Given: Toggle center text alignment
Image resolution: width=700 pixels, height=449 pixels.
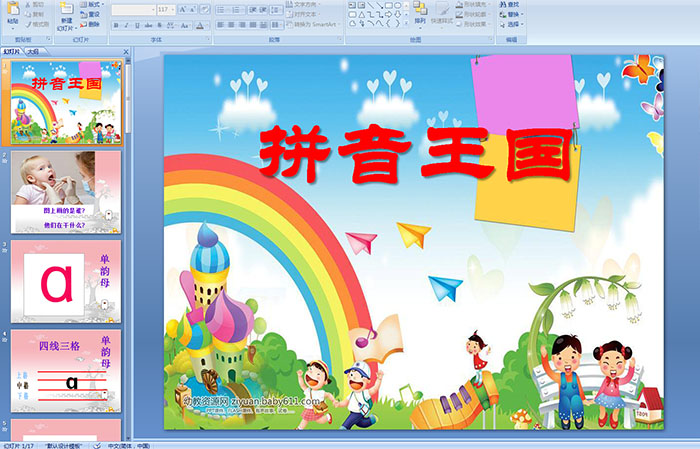Looking at the screenshot, I should pos(231,25).
